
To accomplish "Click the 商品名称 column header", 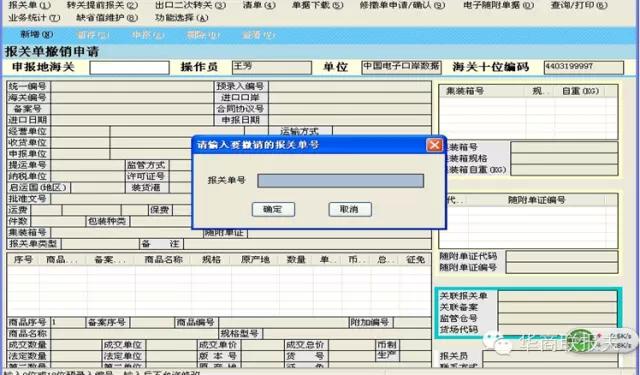I will 163,260.
